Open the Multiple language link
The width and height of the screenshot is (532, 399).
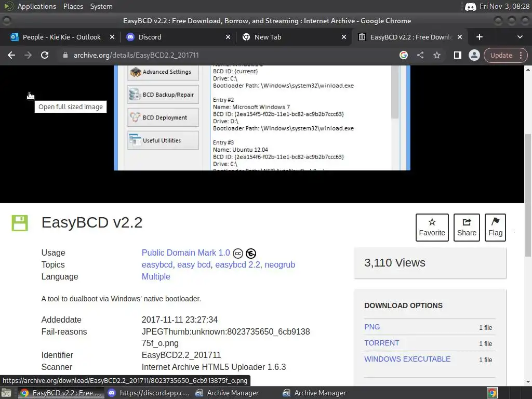156,276
